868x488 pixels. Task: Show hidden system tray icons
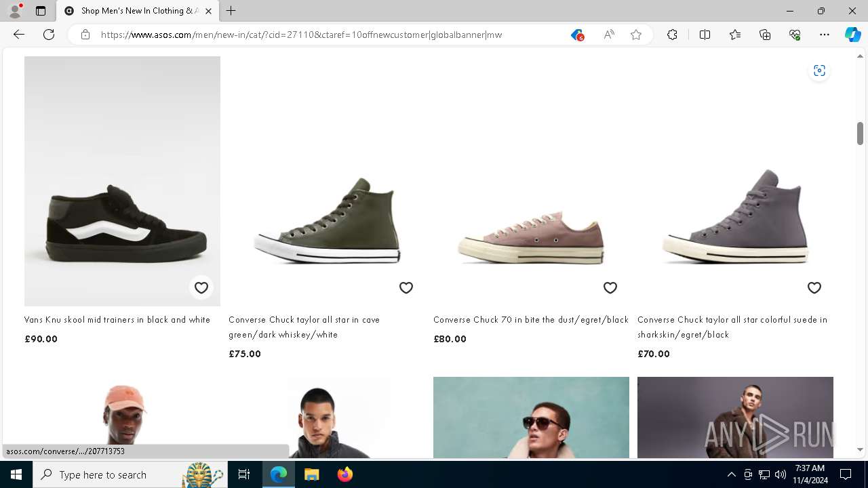[731, 474]
